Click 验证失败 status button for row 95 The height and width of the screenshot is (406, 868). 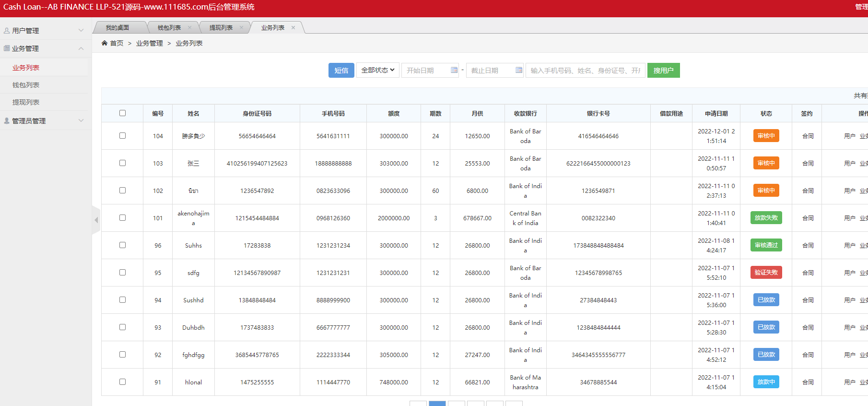coord(766,273)
